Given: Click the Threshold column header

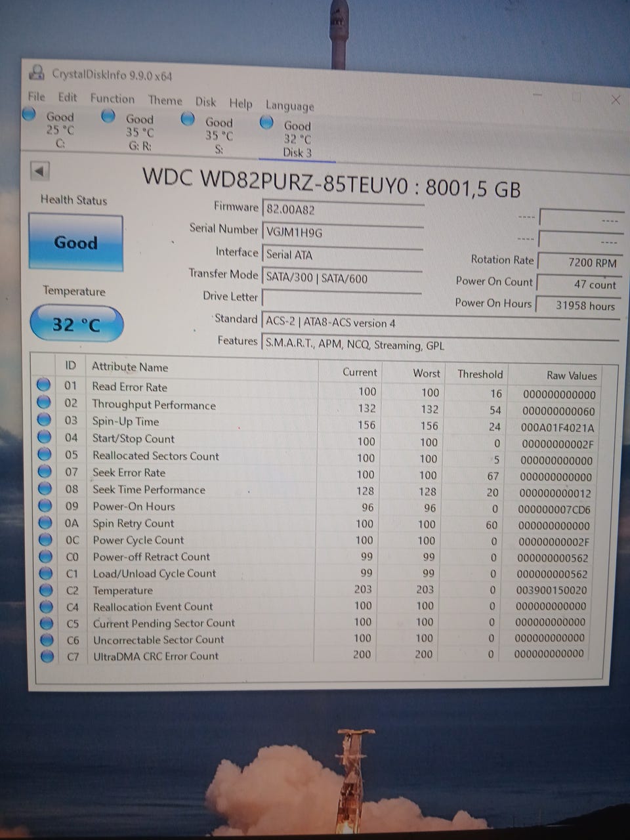Looking at the screenshot, I should (x=480, y=374).
